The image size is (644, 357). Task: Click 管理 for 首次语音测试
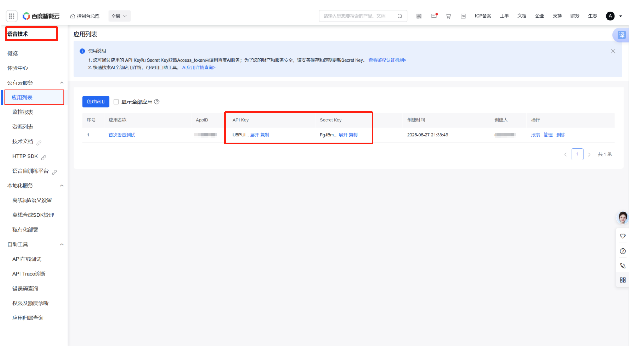click(548, 135)
